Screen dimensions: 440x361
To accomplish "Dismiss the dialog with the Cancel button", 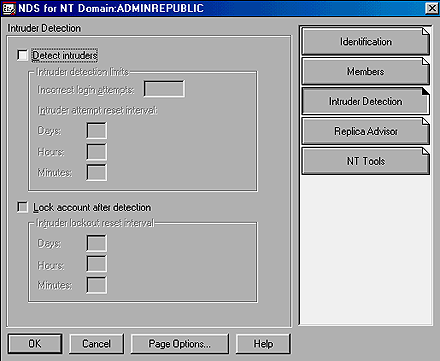I will tap(96, 344).
